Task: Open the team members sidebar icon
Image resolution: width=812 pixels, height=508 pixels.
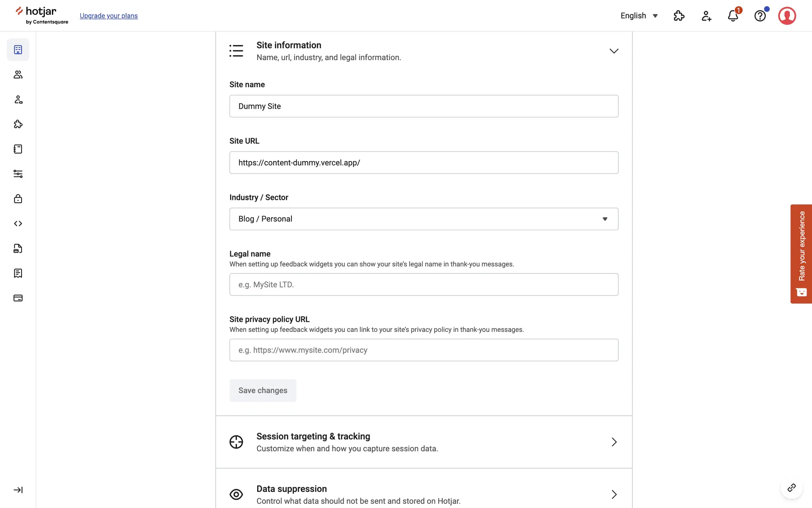Action: [x=18, y=75]
